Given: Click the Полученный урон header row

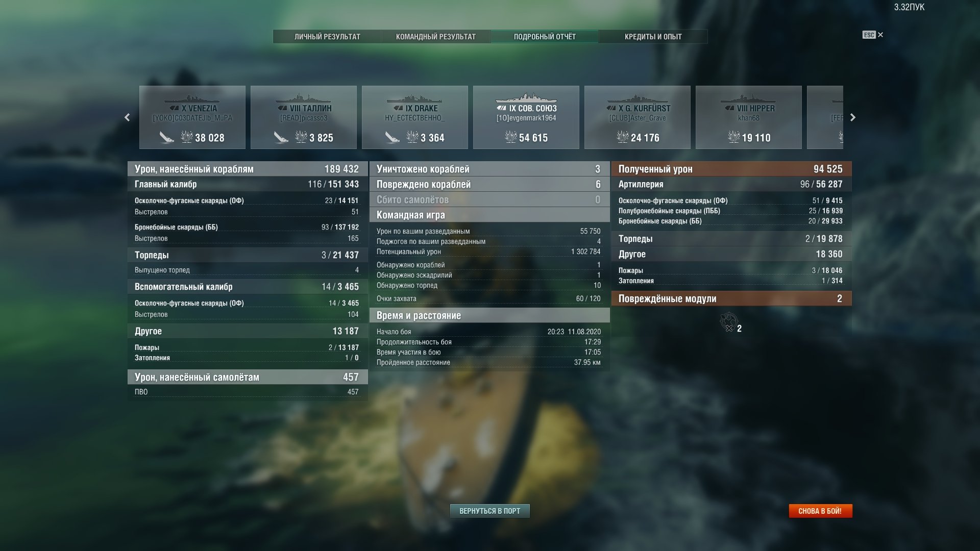Looking at the screenshot, I should (x=731, y=169).
